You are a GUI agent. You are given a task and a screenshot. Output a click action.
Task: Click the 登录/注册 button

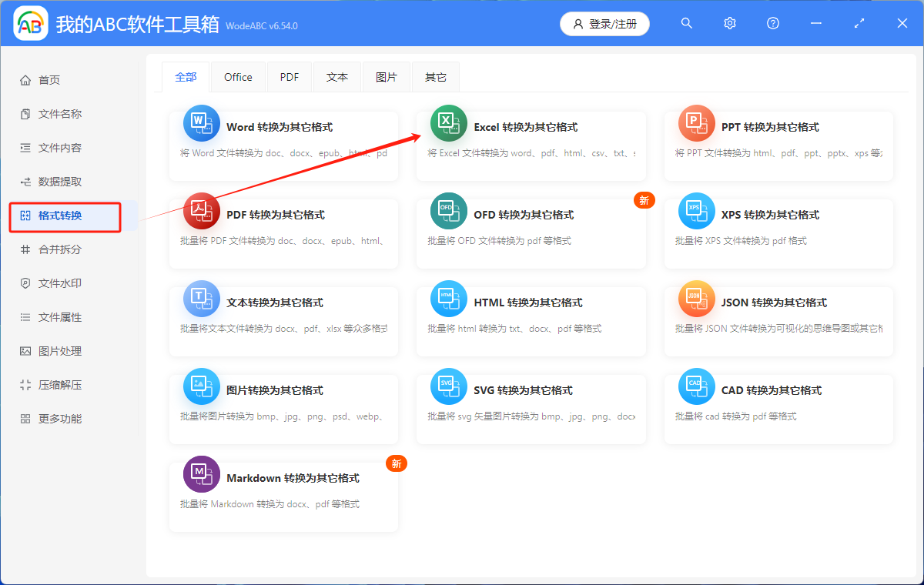(x=604, y=23)
